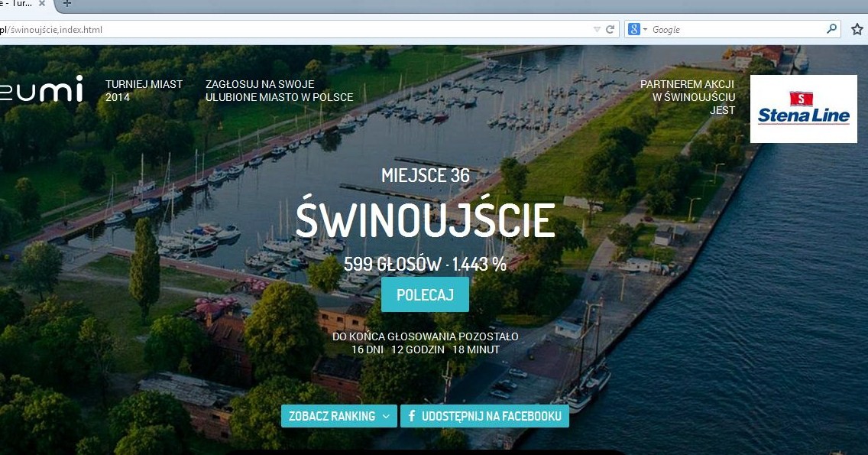Click the PARTNEREM AKCJI W ŚWINOUJŚCIU text

coord(687,97)
